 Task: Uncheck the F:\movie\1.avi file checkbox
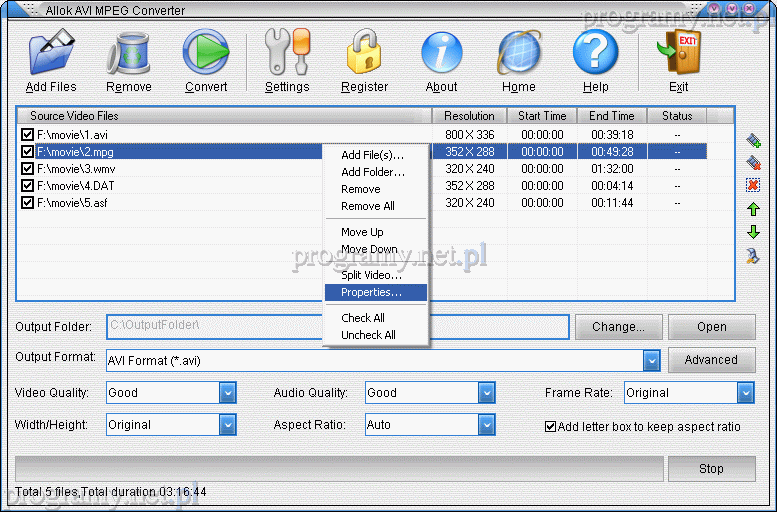(27, 134)
